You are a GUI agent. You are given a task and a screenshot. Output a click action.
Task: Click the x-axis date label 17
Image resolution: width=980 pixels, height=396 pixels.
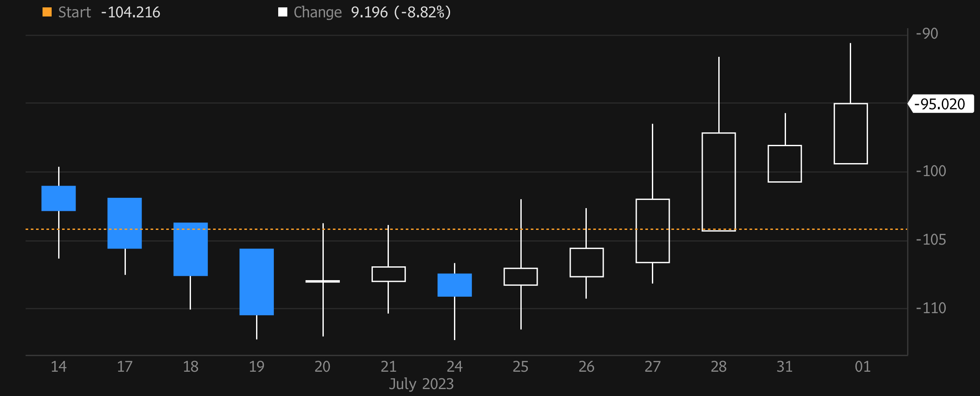tap(125, 367)
